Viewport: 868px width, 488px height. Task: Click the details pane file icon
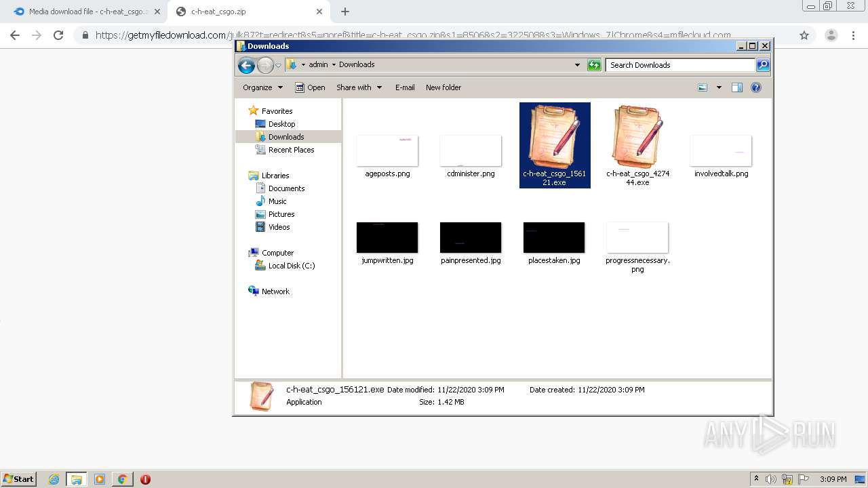coord(261,396)
